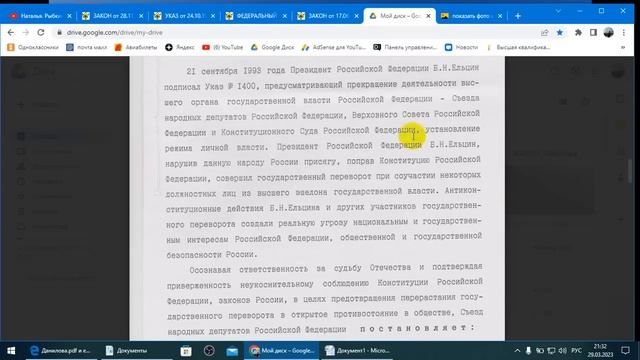Image resolution: width=640 pixels, height=360 pixels.
Task: Open the Chrome profile avatar
Action: tap(608, 33)
